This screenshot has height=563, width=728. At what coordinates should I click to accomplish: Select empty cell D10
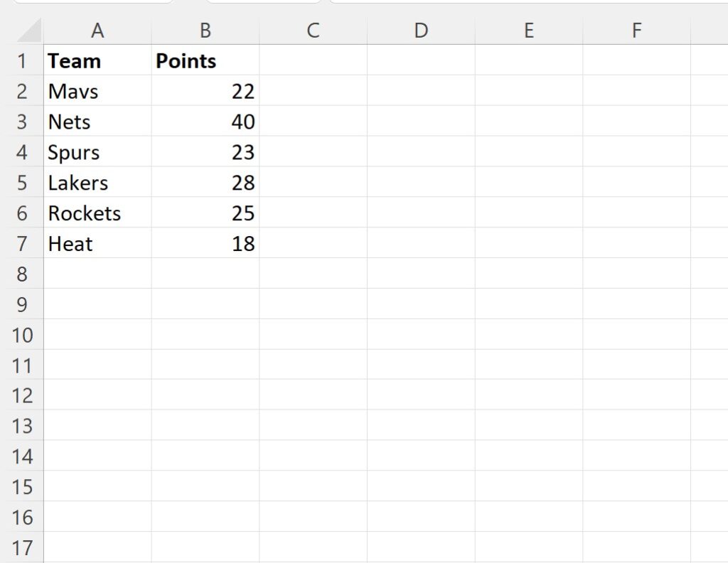421,335
